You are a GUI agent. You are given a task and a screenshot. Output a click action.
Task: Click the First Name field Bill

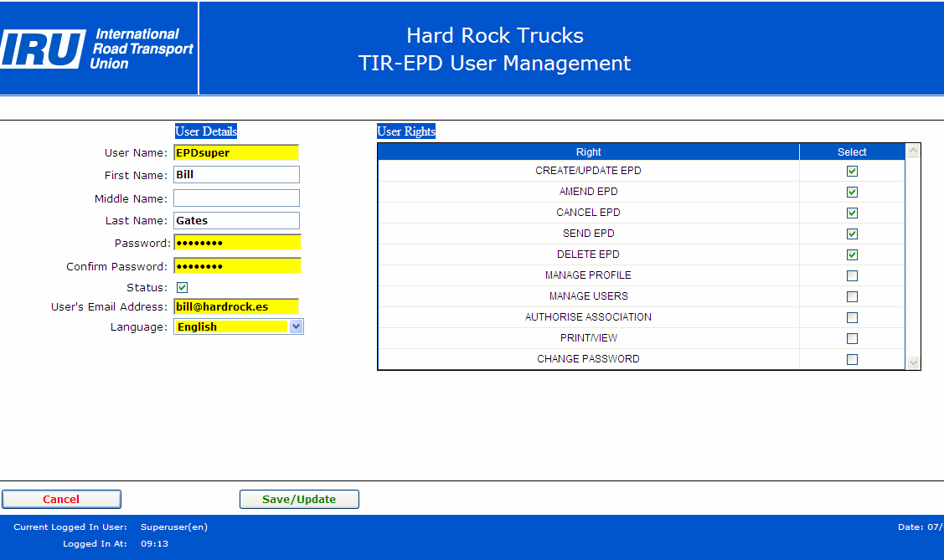pyautogui.click(x=236, y=174)
